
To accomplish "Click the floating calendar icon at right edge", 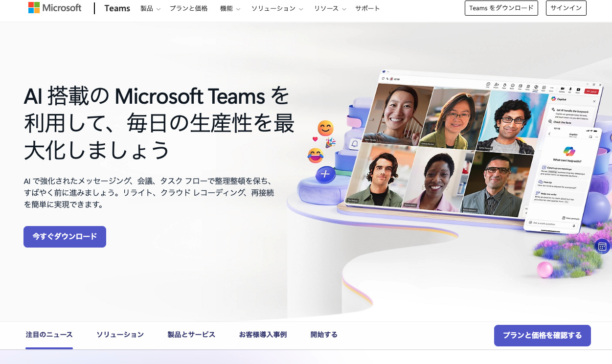I will pos(602,247).
